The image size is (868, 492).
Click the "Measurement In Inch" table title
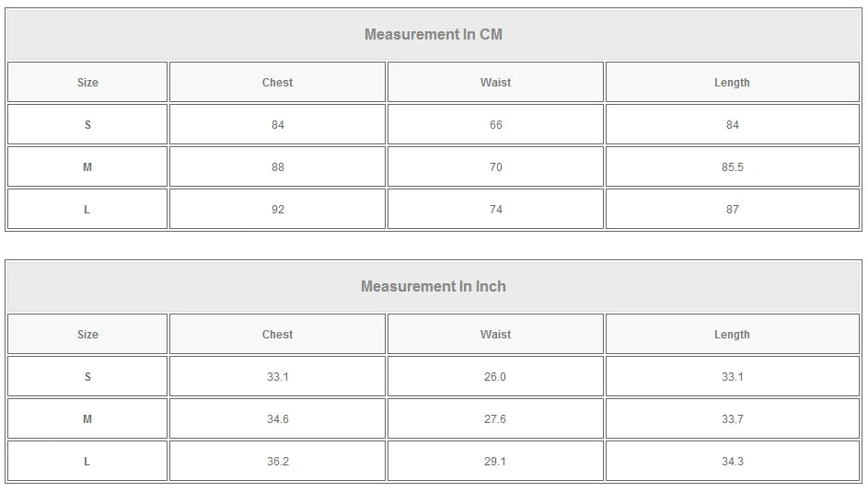click(434, 287)
